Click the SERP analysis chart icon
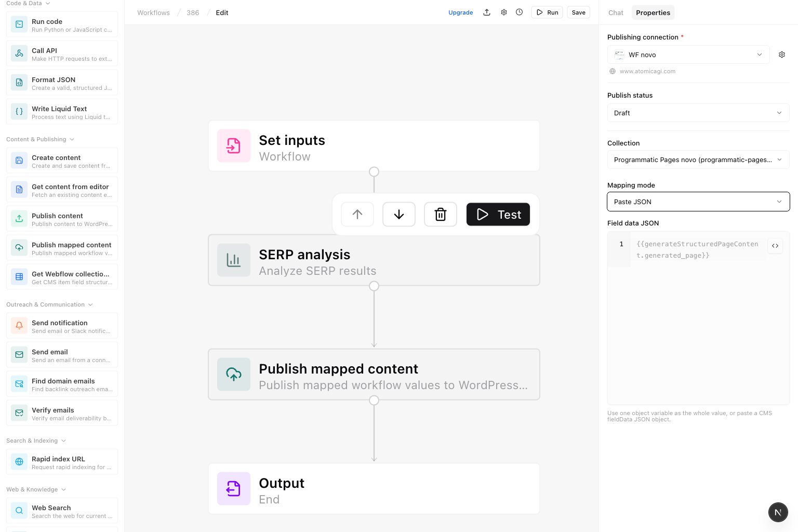 (234, 260)
